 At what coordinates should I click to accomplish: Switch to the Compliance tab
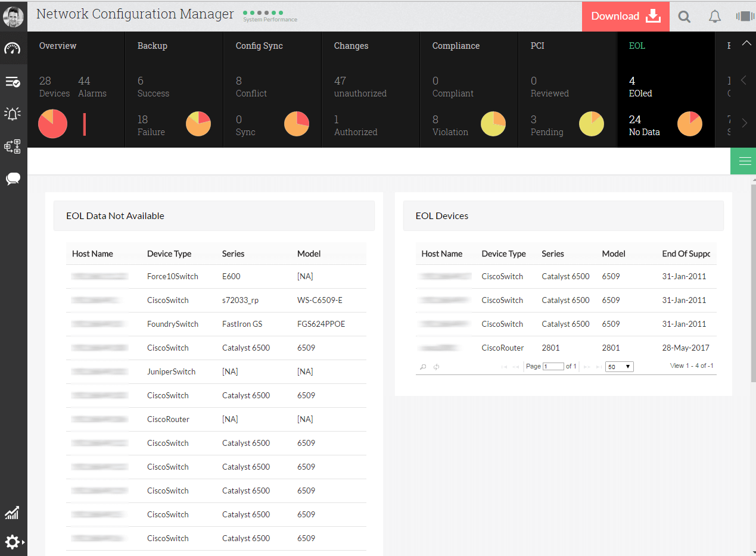[456, 46]
